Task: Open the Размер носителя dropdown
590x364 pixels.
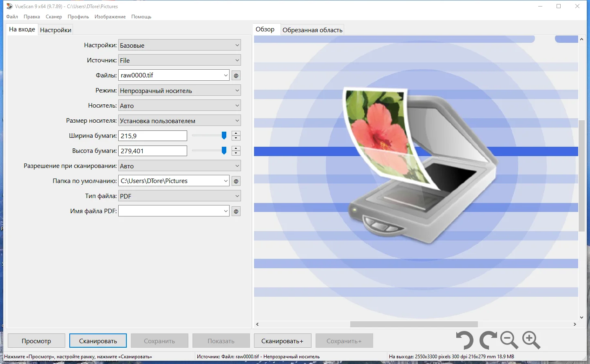Action: pos(179,121)
